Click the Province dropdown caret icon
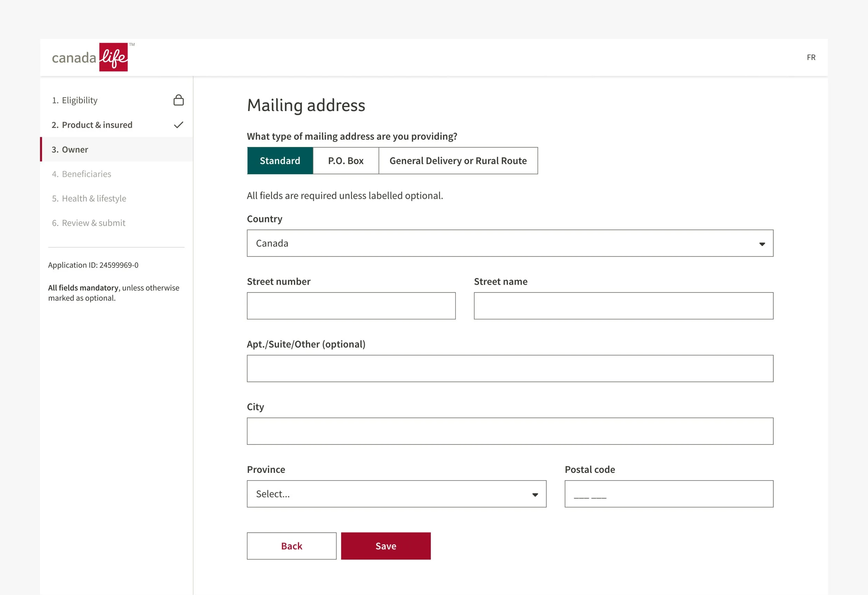The image size is (868, 595). (x=535, y=495)
